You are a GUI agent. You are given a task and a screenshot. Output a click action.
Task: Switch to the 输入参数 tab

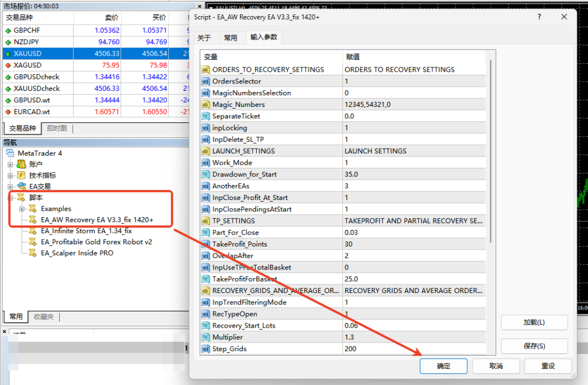264,37
